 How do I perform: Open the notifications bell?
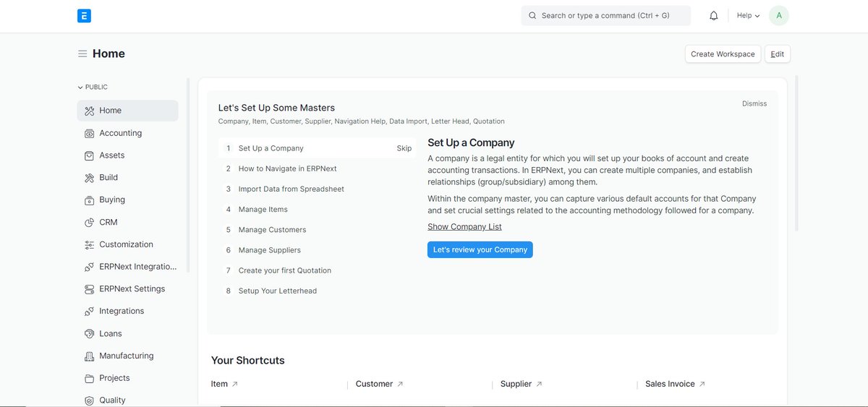coord(714,15)
